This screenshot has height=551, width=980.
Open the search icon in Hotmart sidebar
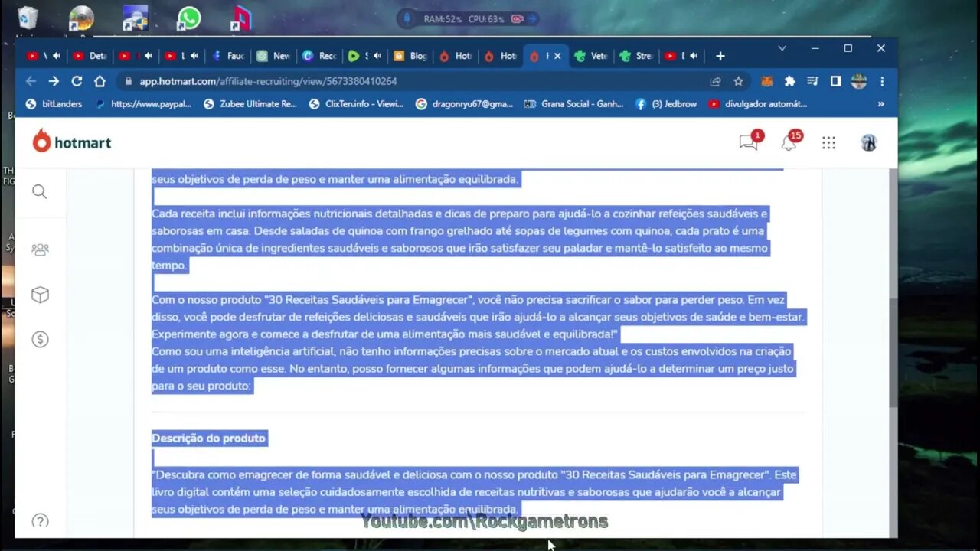point(40,192)
